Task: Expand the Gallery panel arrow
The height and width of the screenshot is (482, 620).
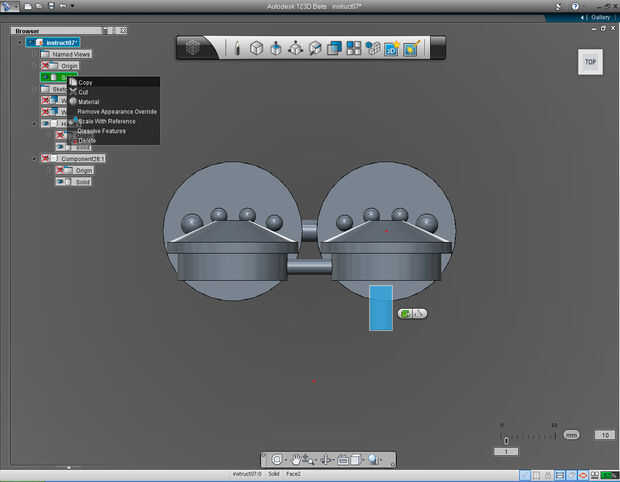Action: (x=582, y=18)
